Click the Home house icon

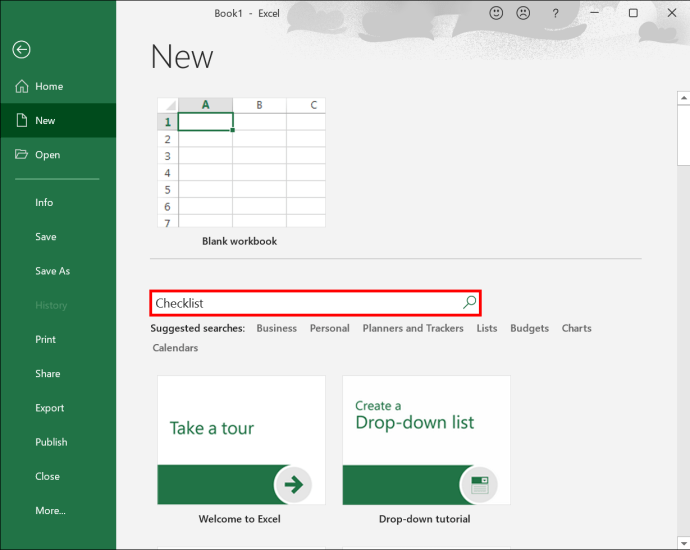[22, 86]
